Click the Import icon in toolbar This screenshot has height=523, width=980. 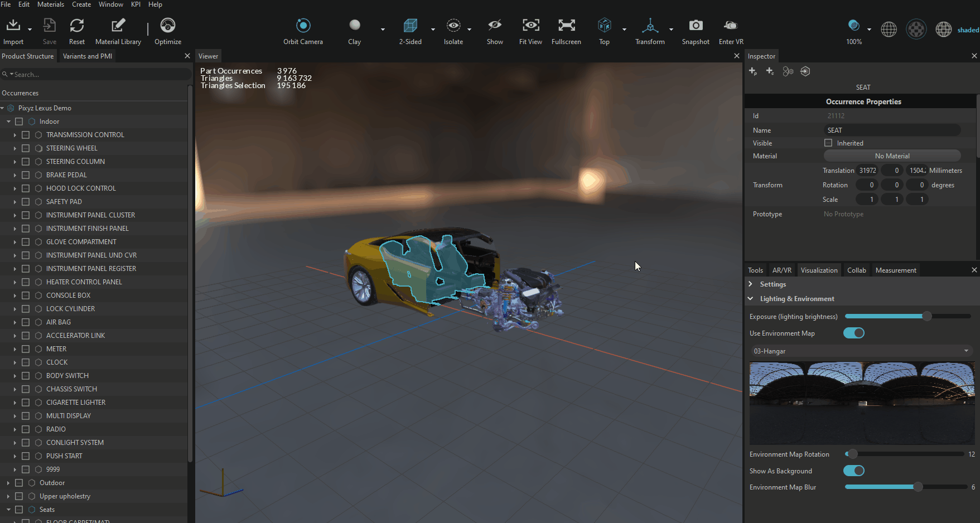pyautogui.click(x=13, y=26)
